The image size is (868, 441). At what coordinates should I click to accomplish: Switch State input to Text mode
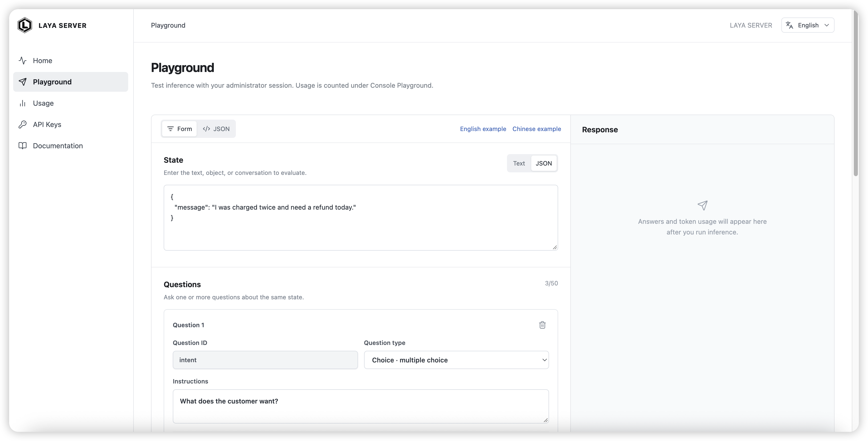point(519,163)
